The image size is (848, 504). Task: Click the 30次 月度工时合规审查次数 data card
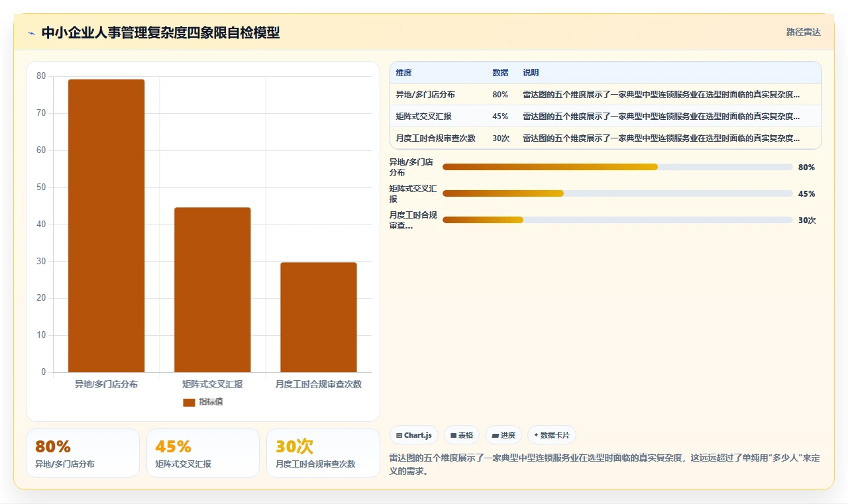tap(323, 453)
